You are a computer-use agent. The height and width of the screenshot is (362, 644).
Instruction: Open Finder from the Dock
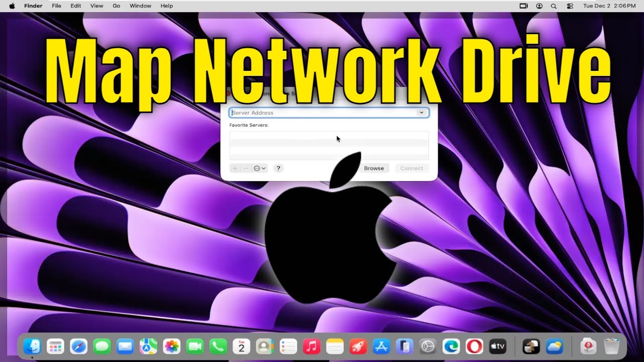(x=32, y=346)
